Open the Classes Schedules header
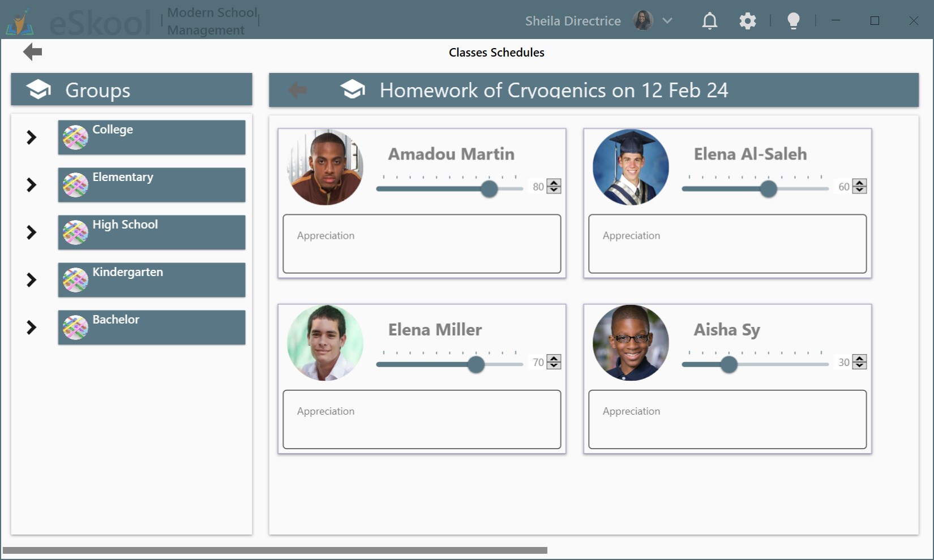The width and height of the screenshot is (934, 560). (x=496, y=52)
